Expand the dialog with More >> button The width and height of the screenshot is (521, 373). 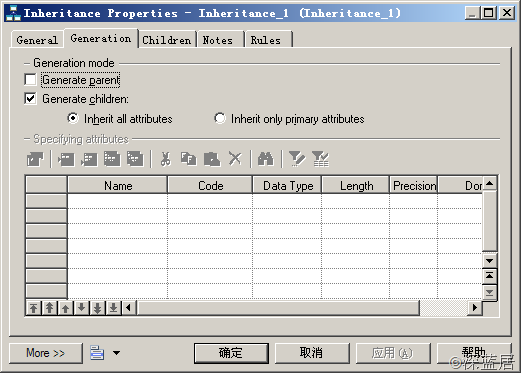coord(46,353)
